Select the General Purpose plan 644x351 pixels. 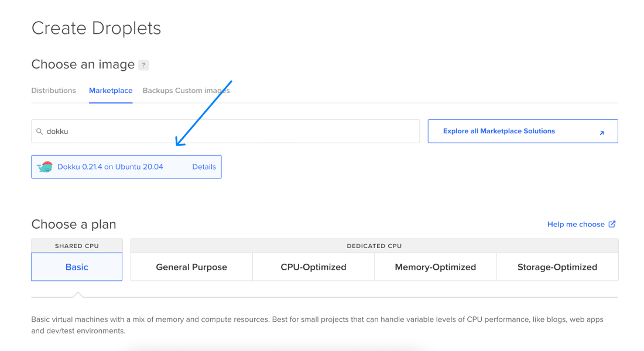pos(191,267)
